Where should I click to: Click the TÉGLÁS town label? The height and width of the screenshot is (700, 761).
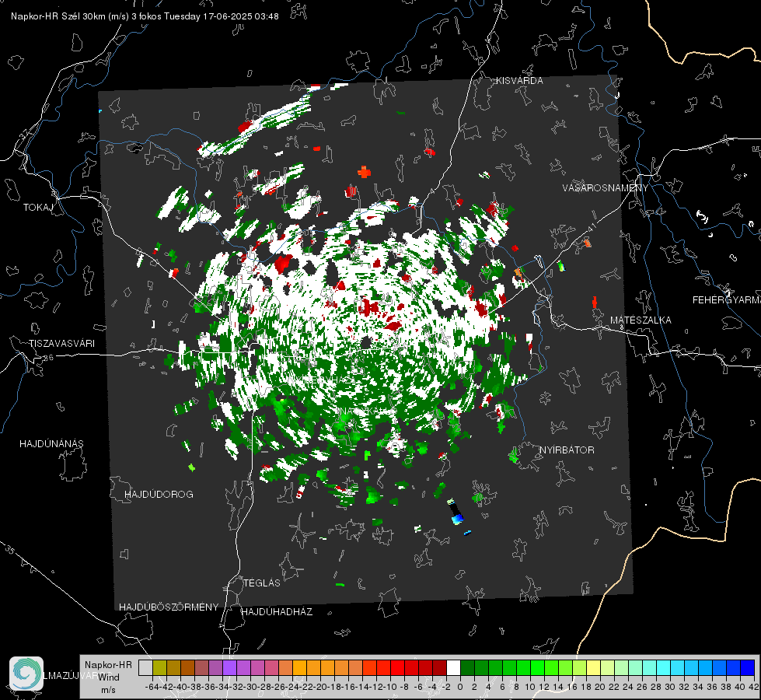pos(262,583)
